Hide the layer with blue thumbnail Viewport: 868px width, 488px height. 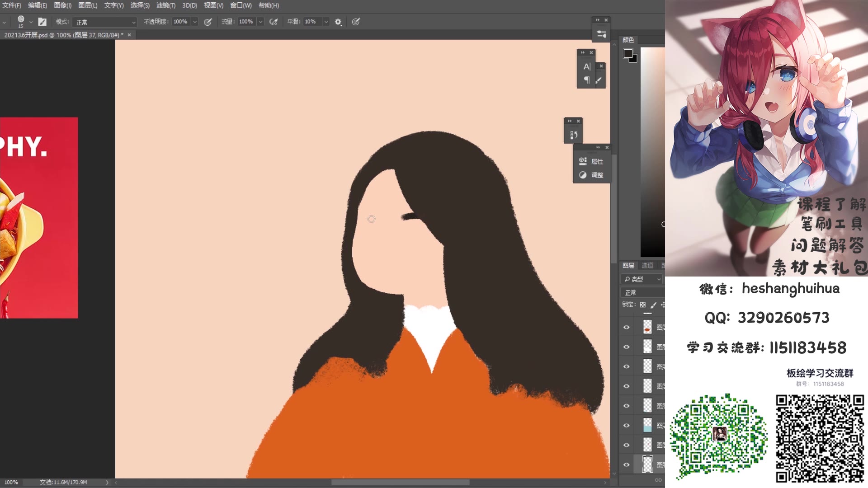(x=627, y=425)
